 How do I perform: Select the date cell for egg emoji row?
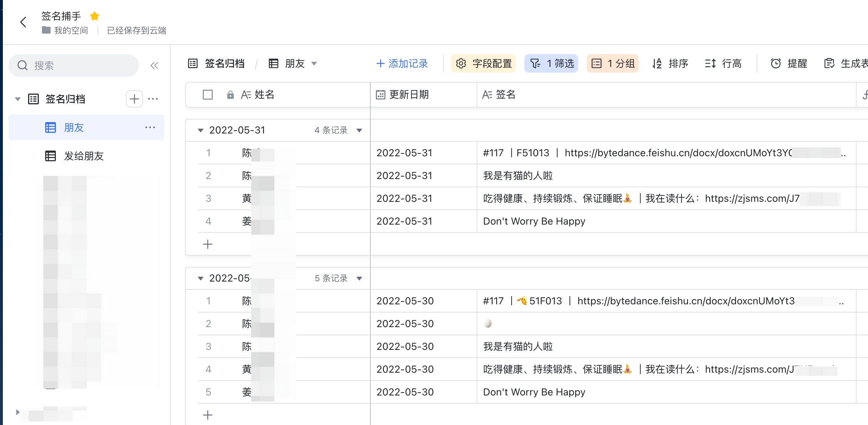pos(423,324)
